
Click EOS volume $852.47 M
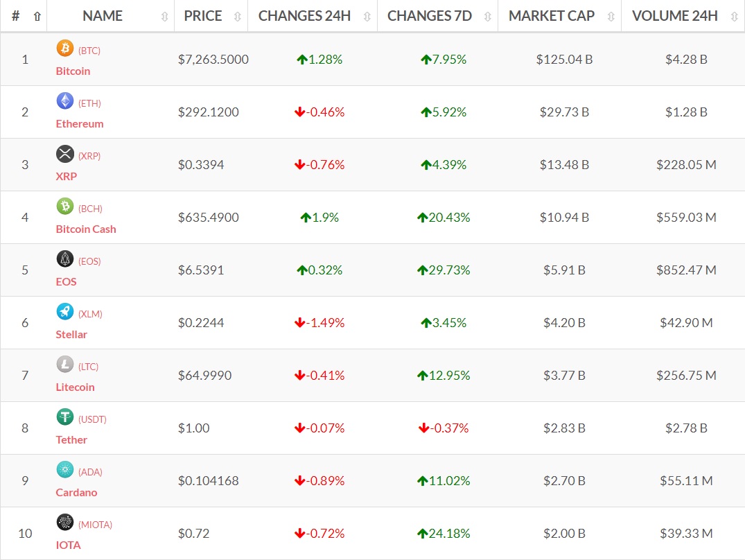coord(687,270)
